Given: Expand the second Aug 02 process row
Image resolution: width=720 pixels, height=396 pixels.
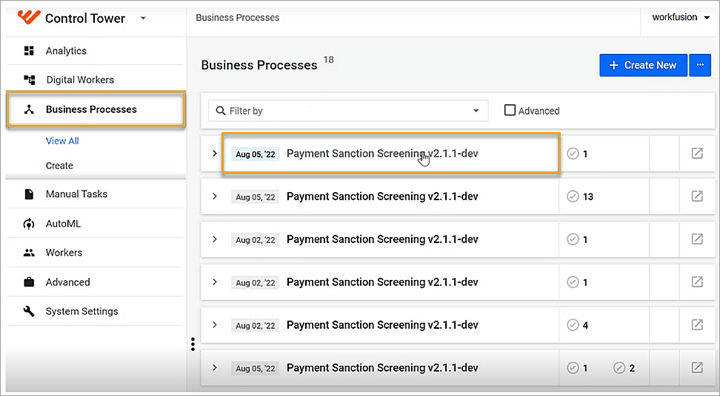Looking at the screenshot, I should click(x=214, y=282).
